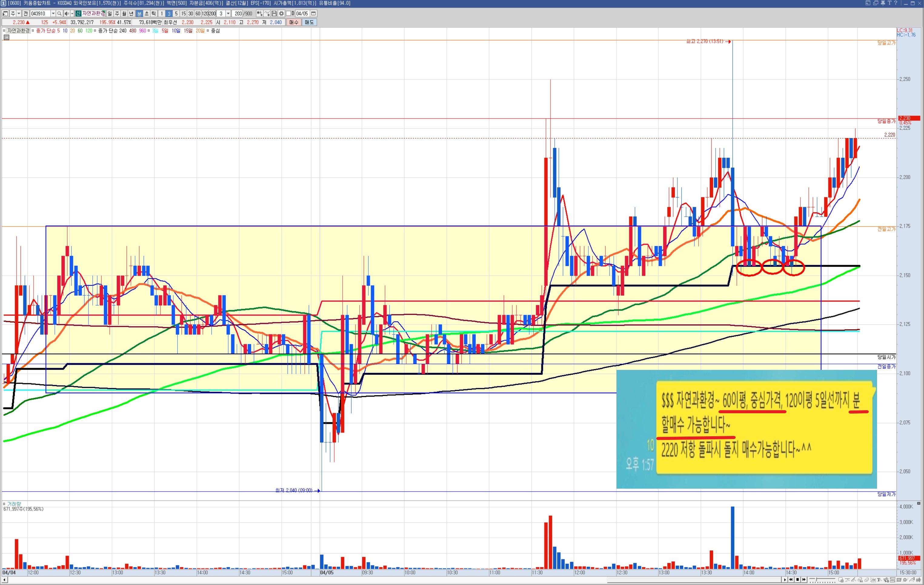The width and height of the screenshot is (924, 585).
Task: Open the date calendar picker icon
Action: point(313,14)
